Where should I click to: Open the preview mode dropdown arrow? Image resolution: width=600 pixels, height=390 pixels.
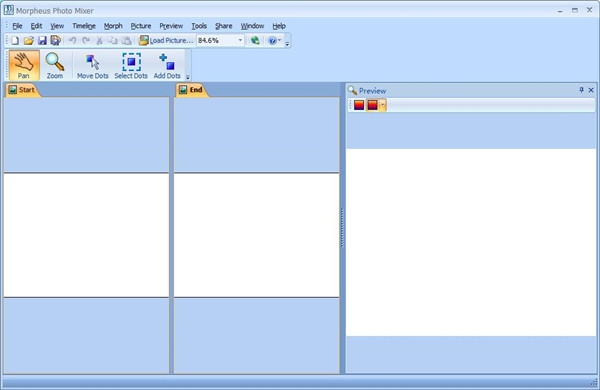(382, 104)
